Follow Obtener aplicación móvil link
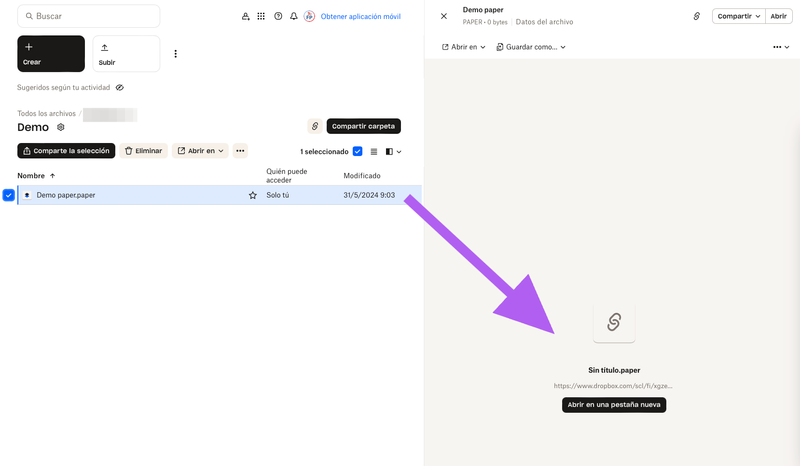The width and height of the screenshot is (800, 466). 361,16
